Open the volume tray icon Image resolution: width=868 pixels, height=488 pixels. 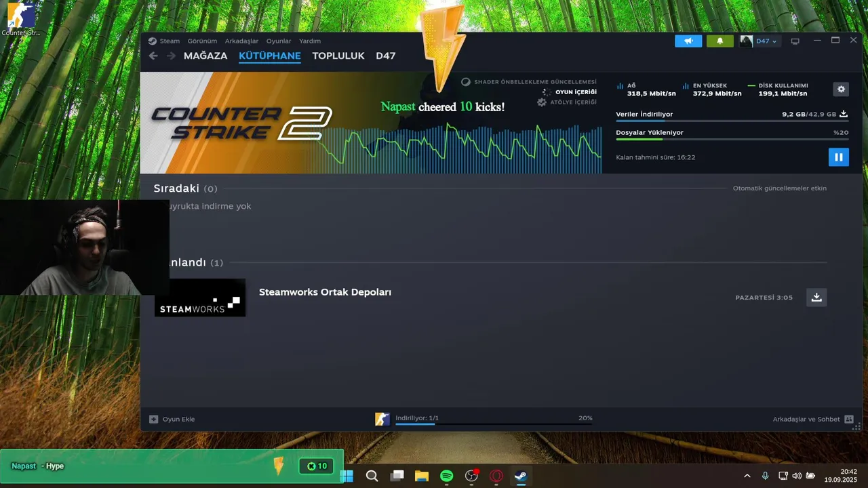click(x=797, y=476)
